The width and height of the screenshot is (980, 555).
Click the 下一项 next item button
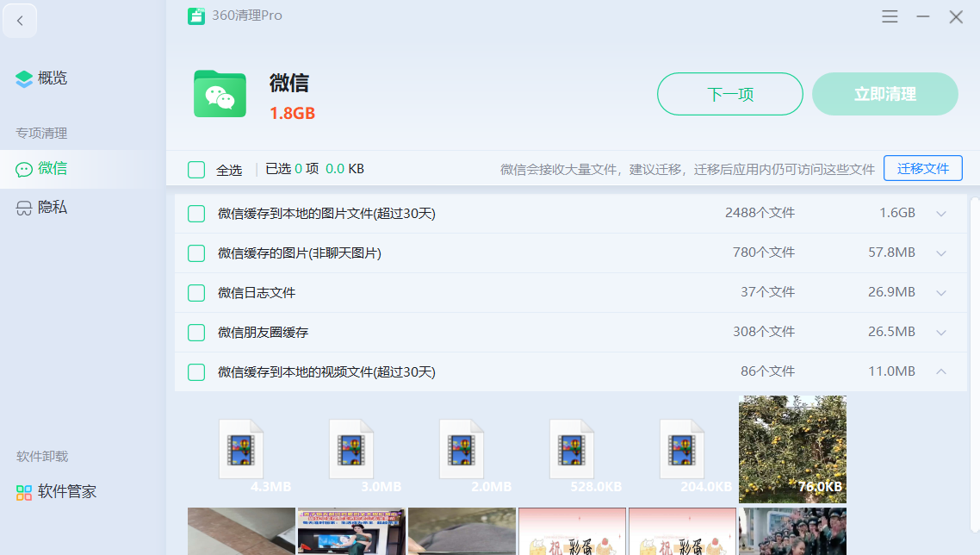pos(729,94)
